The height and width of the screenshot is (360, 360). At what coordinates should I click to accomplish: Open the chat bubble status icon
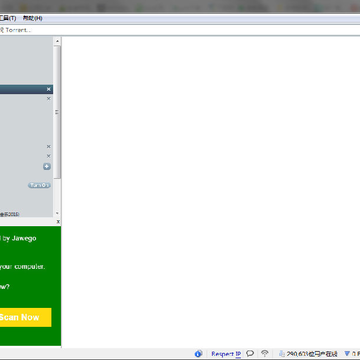pos(250,353)
